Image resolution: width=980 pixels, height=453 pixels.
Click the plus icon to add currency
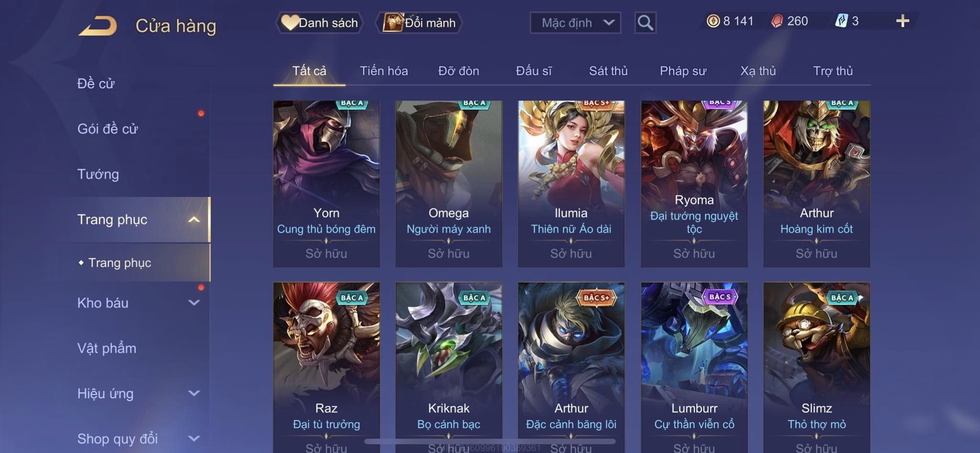[902, 21]
